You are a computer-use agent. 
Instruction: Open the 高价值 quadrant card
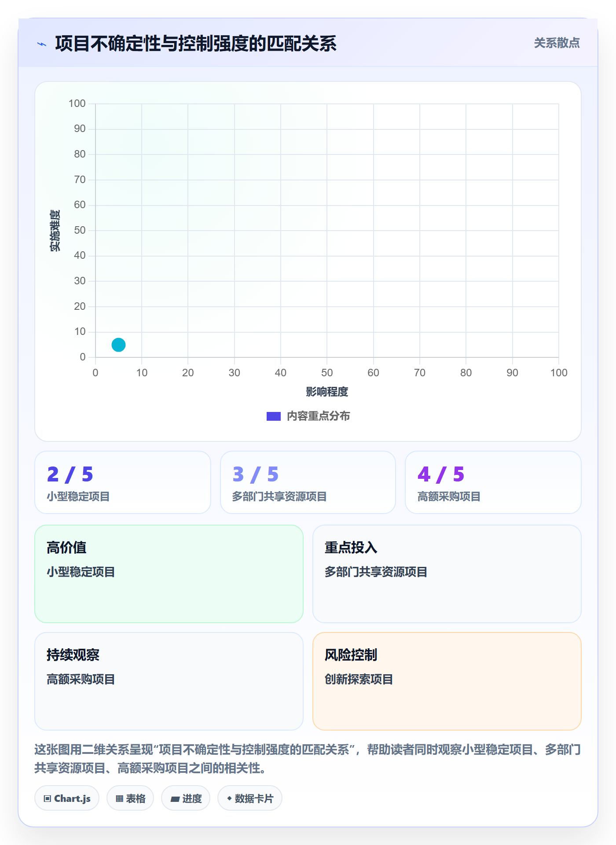pos(169,574)
